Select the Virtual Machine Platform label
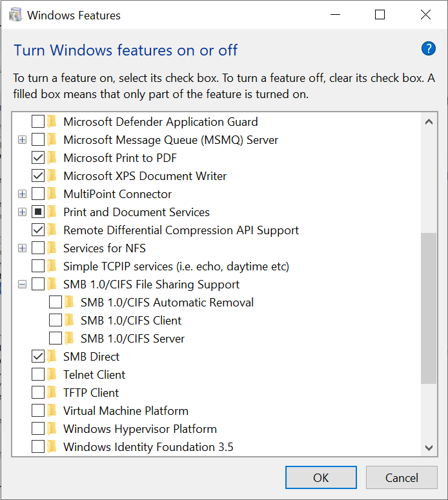 pos(126,411)
